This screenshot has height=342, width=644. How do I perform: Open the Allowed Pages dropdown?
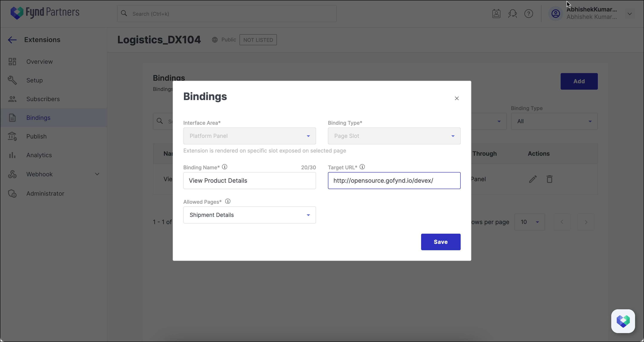pyautogui.click(x=249, y=215)
